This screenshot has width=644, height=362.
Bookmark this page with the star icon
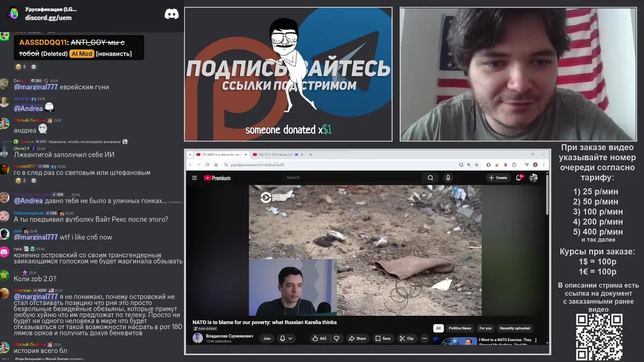476,164
